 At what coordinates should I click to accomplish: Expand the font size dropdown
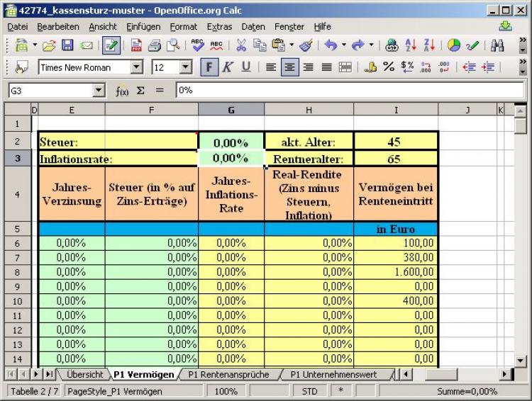[186, 67]
